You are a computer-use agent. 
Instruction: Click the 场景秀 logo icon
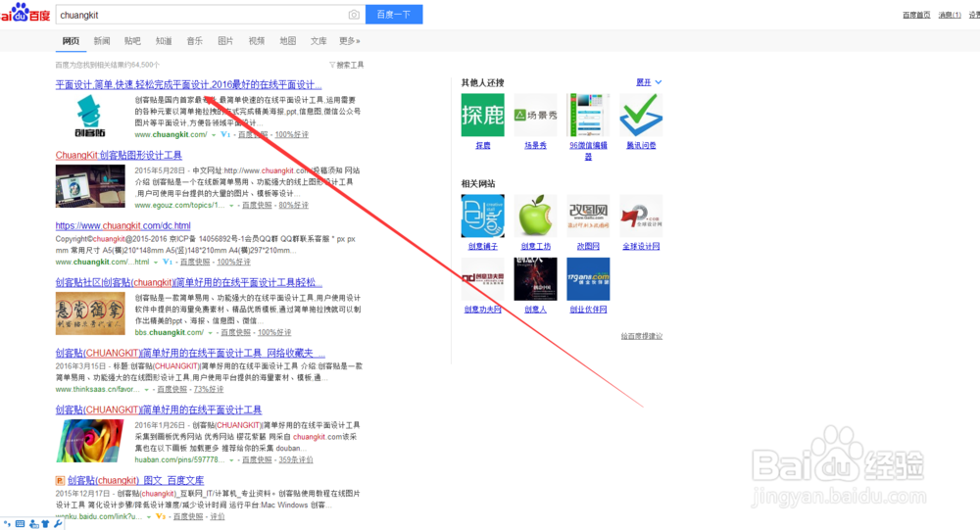point(536,115)
